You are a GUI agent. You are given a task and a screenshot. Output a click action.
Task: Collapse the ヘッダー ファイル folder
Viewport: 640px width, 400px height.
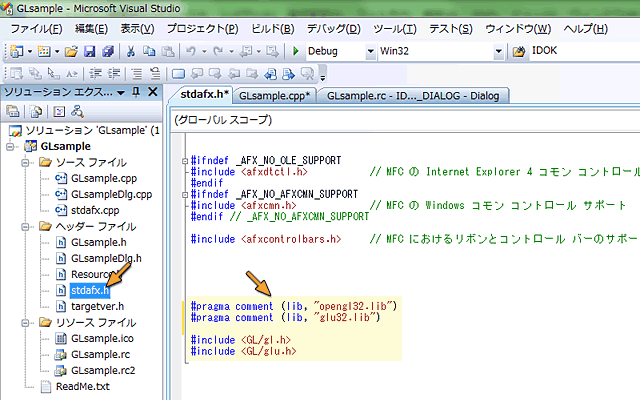pos(25,227)
